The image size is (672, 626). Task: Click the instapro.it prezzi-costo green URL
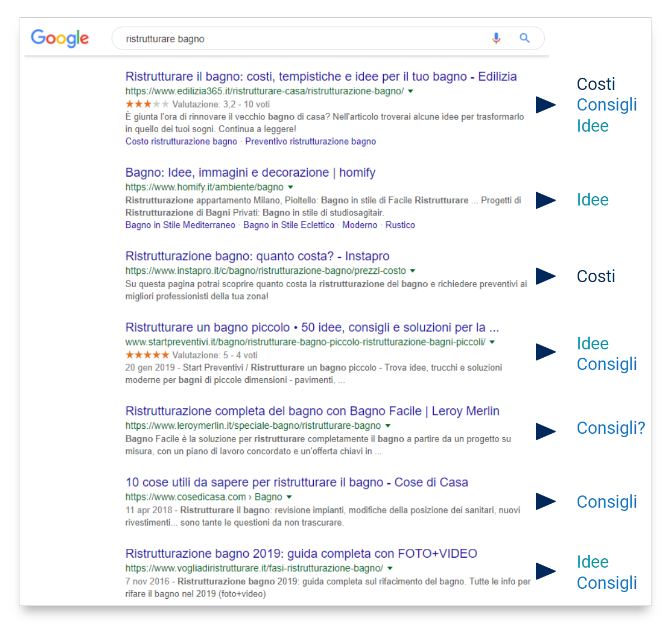tap(265, 271)
